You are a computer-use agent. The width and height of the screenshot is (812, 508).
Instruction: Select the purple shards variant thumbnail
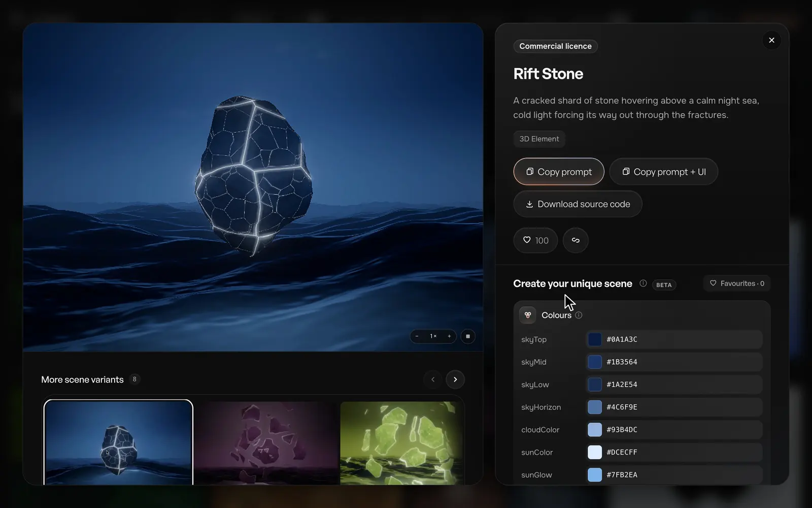266,442
